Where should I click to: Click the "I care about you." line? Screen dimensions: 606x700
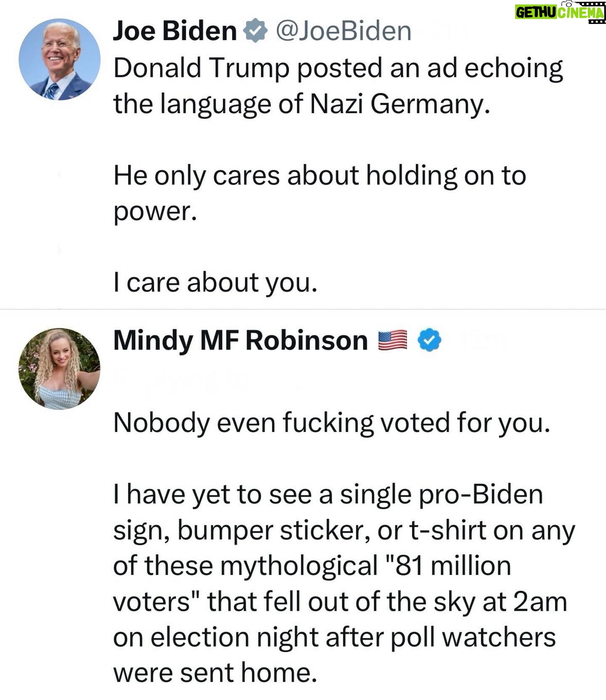(x=215, y=283)
